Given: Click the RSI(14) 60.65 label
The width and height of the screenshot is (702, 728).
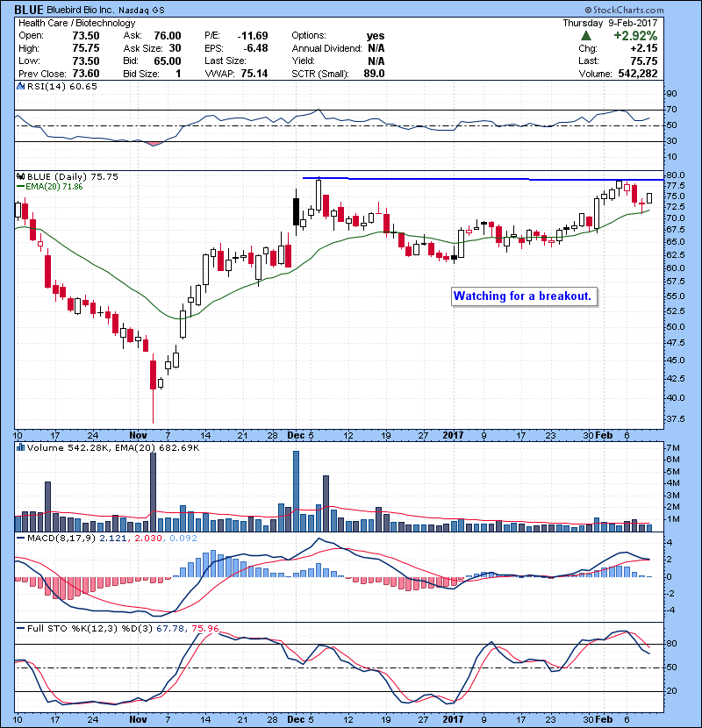Looking at the screenshot, I should tap(62, 86).
